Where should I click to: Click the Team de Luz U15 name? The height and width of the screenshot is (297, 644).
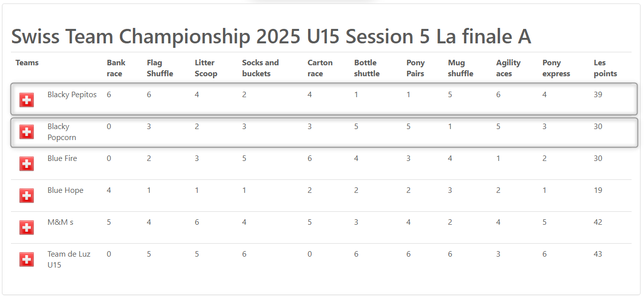69,260
